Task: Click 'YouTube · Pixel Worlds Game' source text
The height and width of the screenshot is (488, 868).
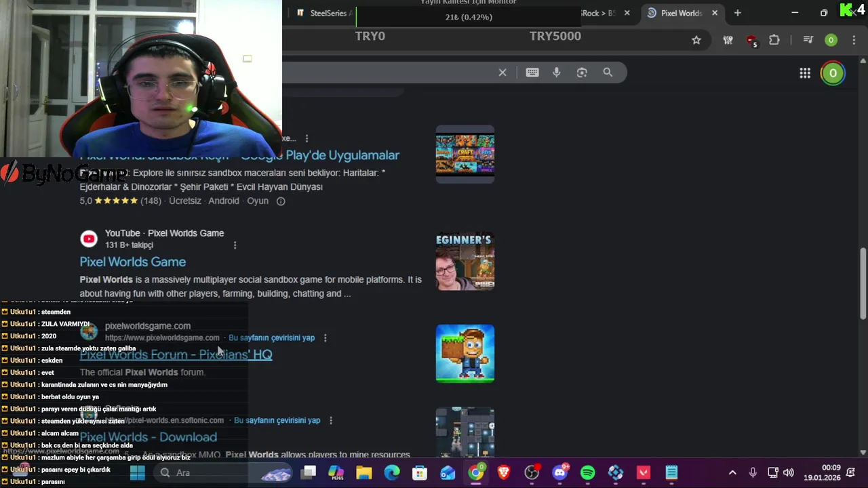Action: [164, 233]
